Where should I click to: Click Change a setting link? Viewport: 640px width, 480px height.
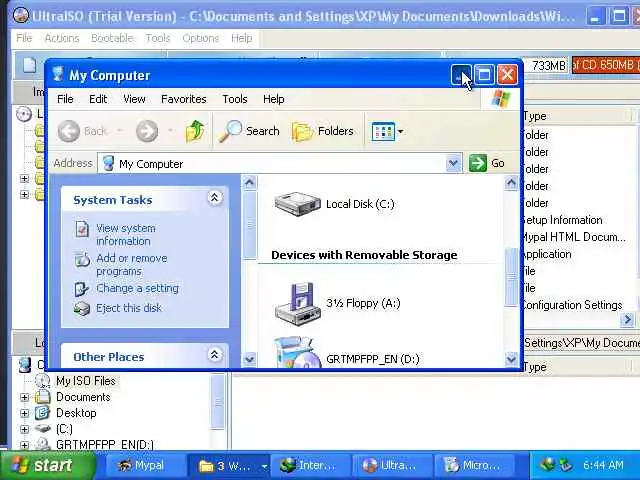[x=137, y=288]
